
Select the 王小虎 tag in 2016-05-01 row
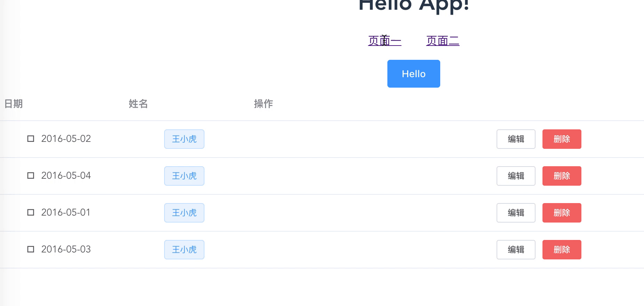[x=184, y=213]
